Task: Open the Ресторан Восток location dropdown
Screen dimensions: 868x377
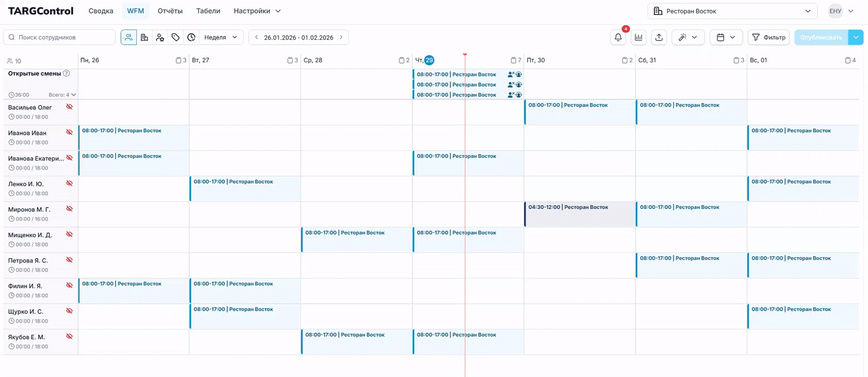Action: [x=732, y=11]
